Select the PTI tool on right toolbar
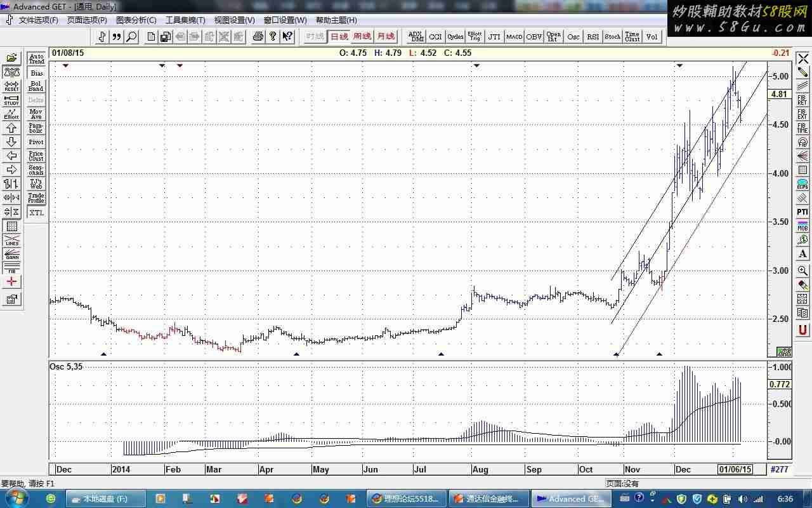812x508 pixels. coord(802,212)
